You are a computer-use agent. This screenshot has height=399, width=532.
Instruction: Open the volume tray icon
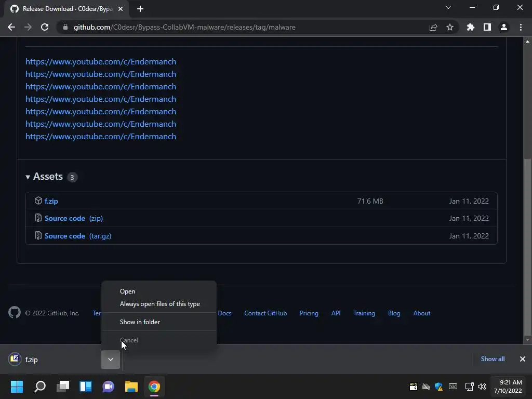[x=482, y=387]
